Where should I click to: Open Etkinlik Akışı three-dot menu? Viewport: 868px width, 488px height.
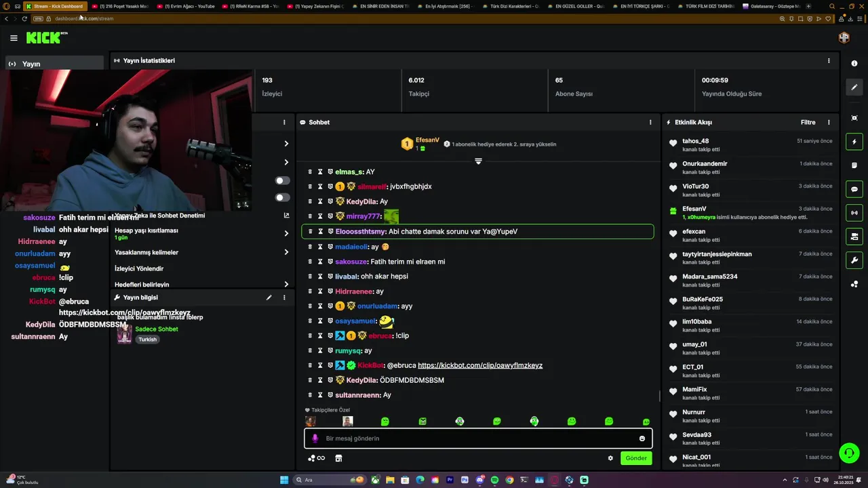829,123
